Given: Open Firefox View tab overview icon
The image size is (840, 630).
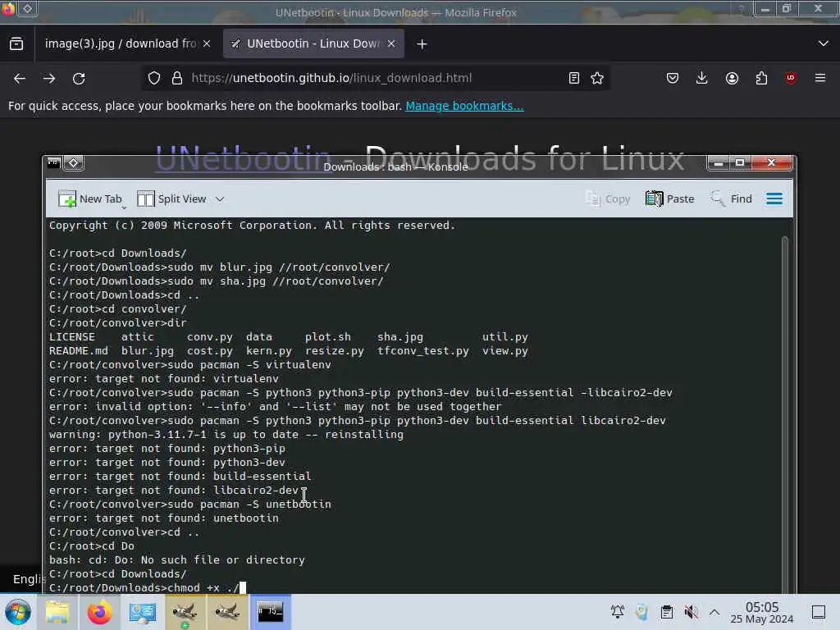Looking at the screenshot, I should pyautogui.click(x=16, y=43).
